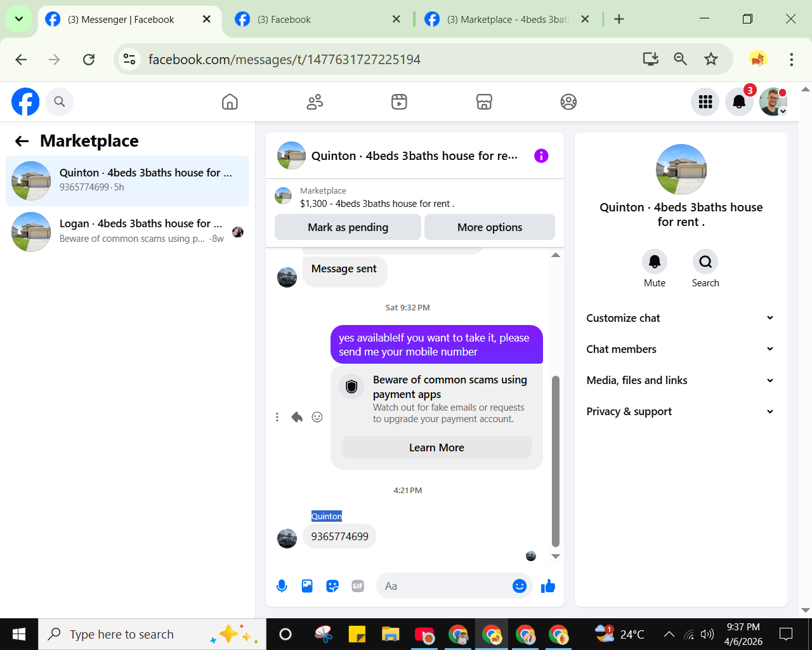Switch to the Marketplace - 4beds 3bat tab
812x650 pixels.
(507, 20)
